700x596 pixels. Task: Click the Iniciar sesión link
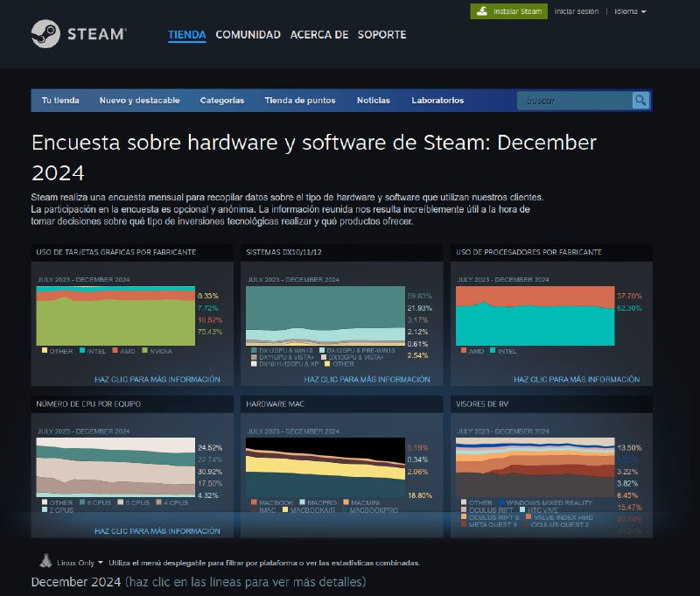[x=577, y=11]
